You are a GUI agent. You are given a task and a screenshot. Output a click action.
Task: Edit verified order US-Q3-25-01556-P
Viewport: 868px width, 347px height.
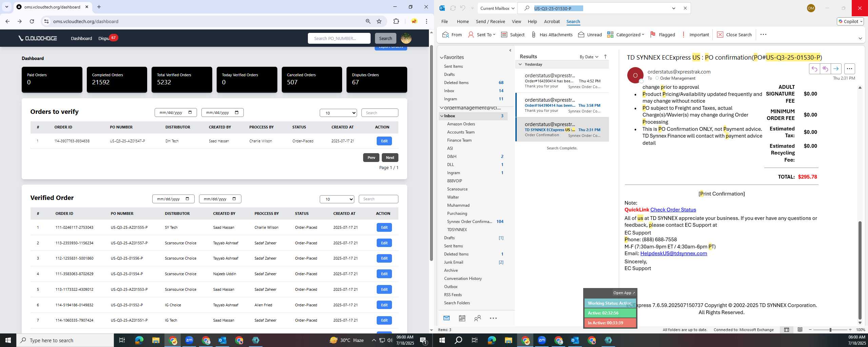pyautogui.click(x=384, y=258)
